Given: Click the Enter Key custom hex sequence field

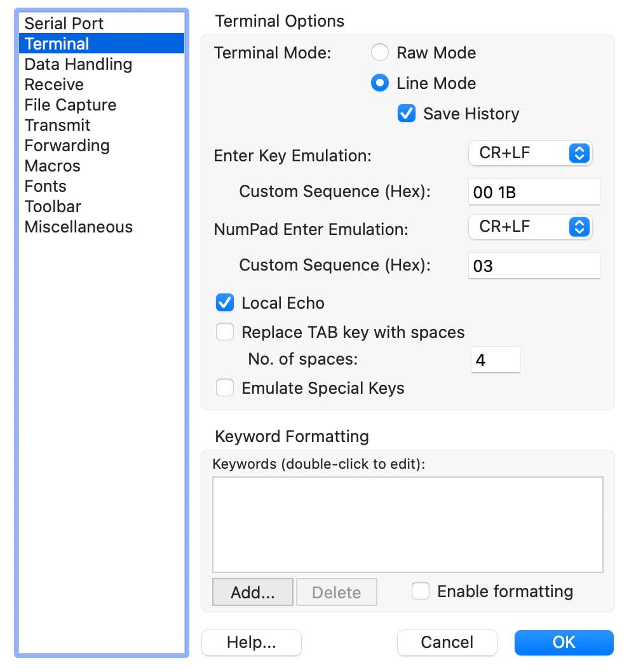Looking at the screenshot, I should pyautogui.click(x=534, y=192).
